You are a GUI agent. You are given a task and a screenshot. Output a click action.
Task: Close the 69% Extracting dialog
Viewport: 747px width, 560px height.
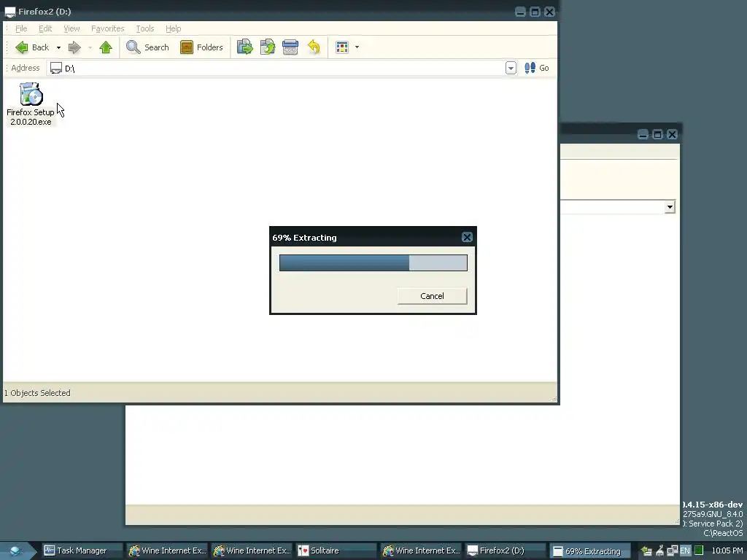(467, 237)
